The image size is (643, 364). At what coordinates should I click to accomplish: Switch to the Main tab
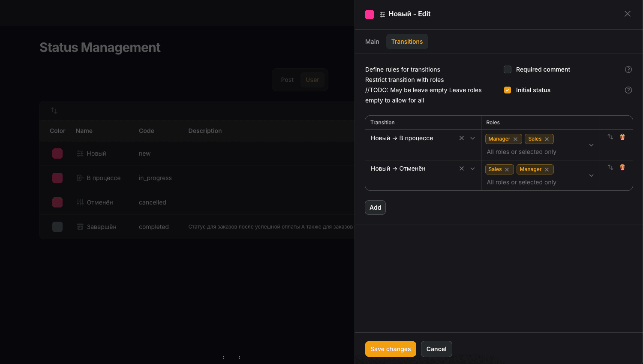click(372, 42)
